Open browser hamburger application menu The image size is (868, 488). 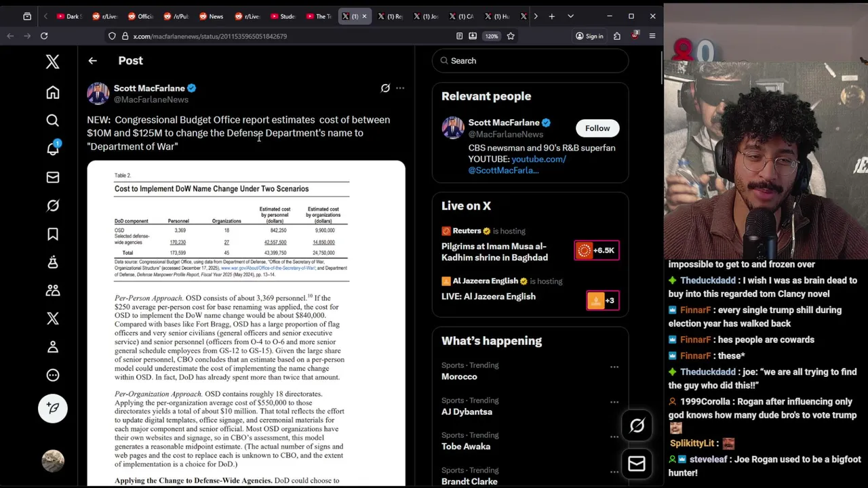[652, 36]
